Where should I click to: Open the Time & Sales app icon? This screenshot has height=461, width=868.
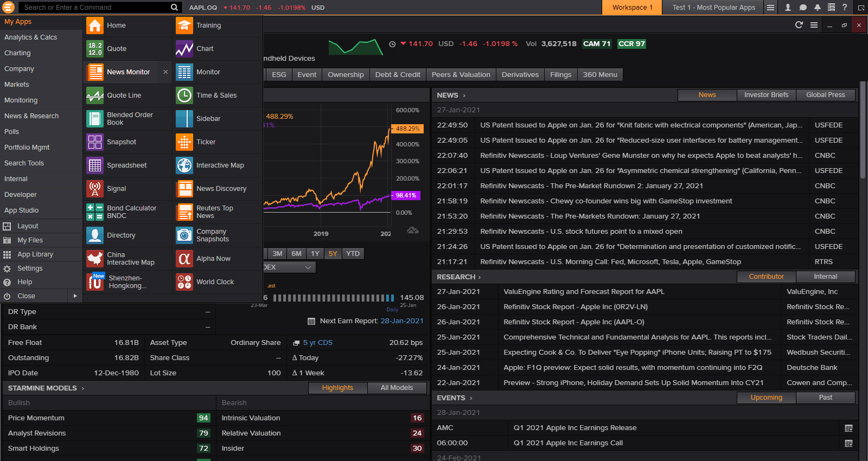pos(184,95)
